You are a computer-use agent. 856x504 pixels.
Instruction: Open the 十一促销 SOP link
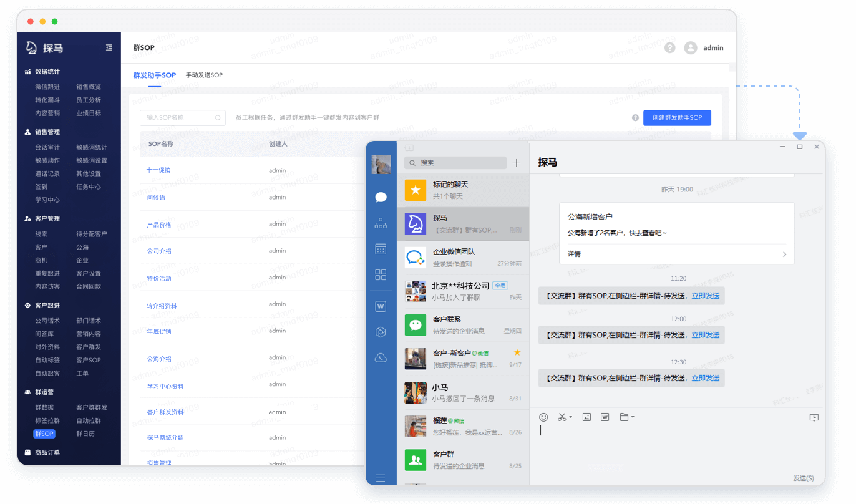158,170
